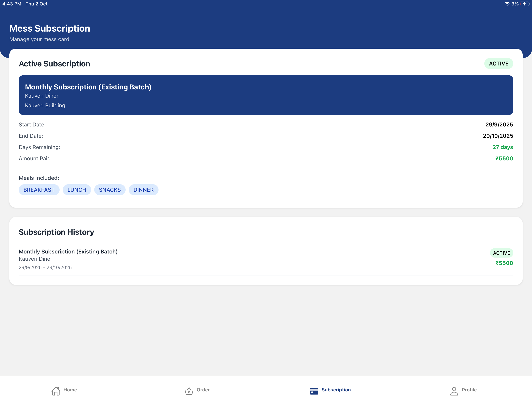This screenshot has width=532, height=399.
Task: Tap the battery charging icon
Action: [x=525, y=4]
